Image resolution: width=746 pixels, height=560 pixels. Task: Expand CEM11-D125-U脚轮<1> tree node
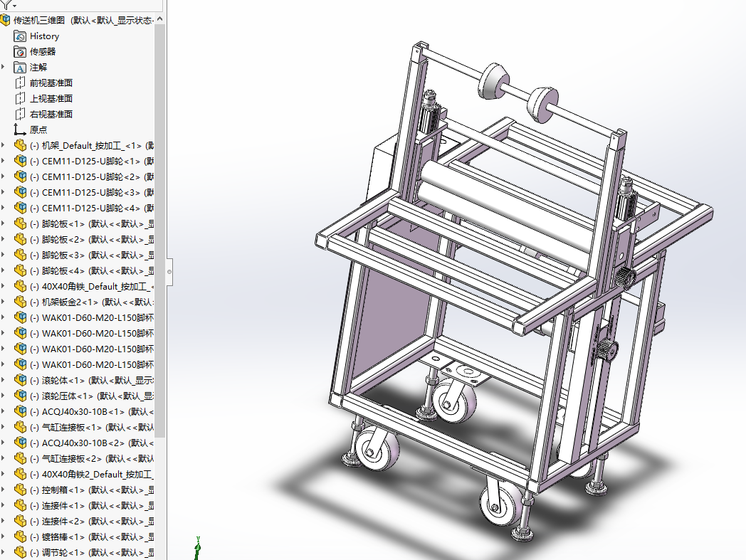click(x=3, y=161)
